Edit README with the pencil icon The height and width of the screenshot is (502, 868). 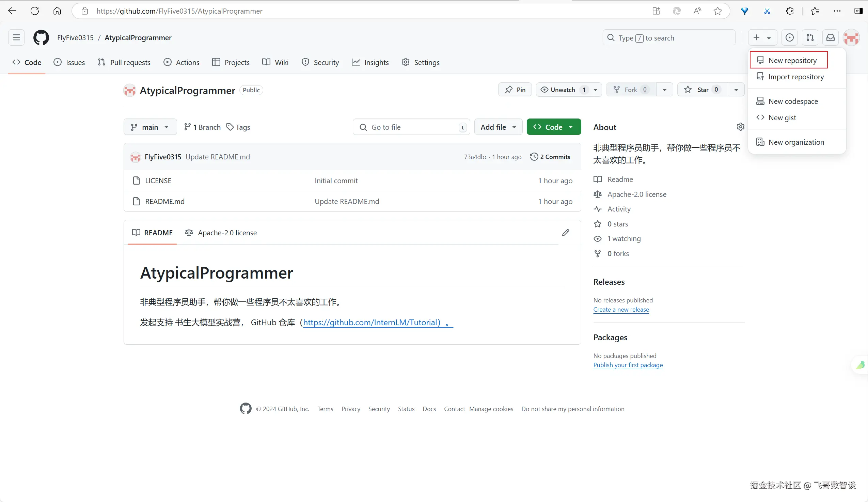(x=565, y=233)
